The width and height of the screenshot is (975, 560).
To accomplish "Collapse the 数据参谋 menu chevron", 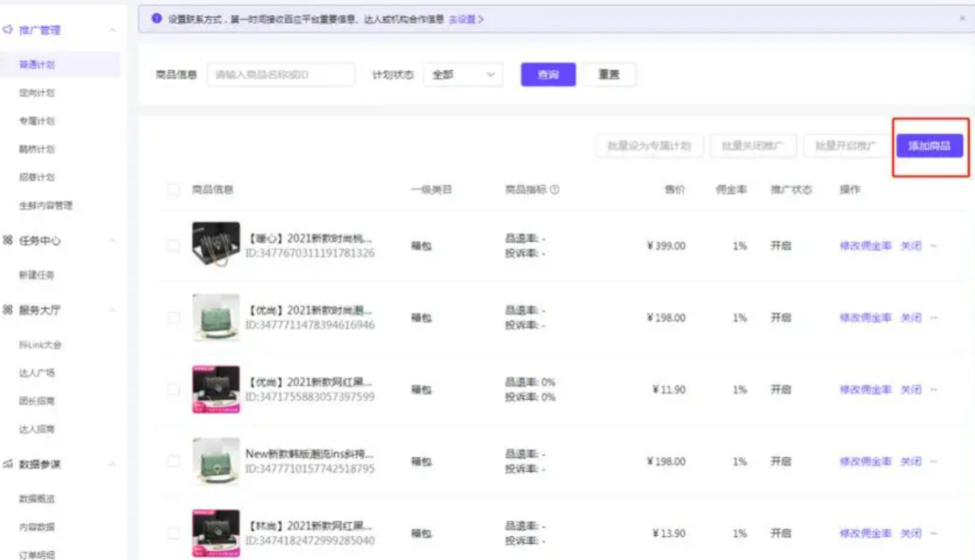I will coord(112,464).
